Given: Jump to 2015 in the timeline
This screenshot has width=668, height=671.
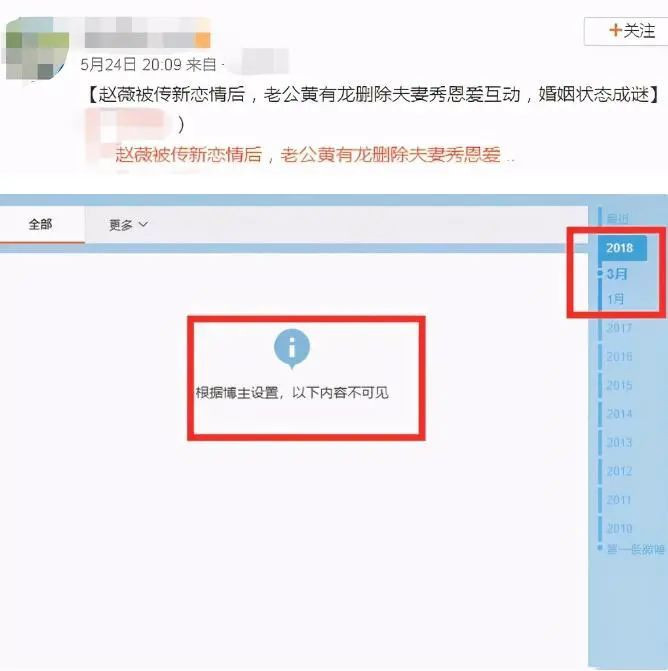Looking at the screenshot, I should [x=619, y=385].
